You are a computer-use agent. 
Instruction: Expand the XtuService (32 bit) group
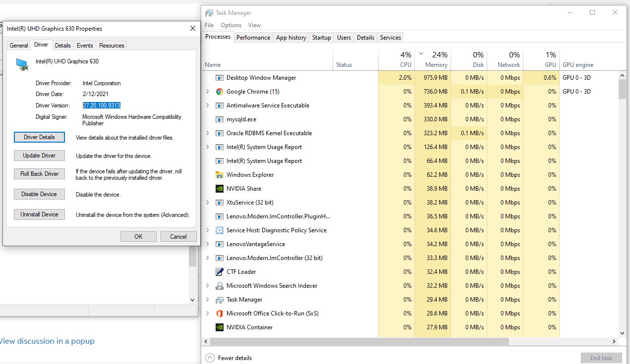208,203
